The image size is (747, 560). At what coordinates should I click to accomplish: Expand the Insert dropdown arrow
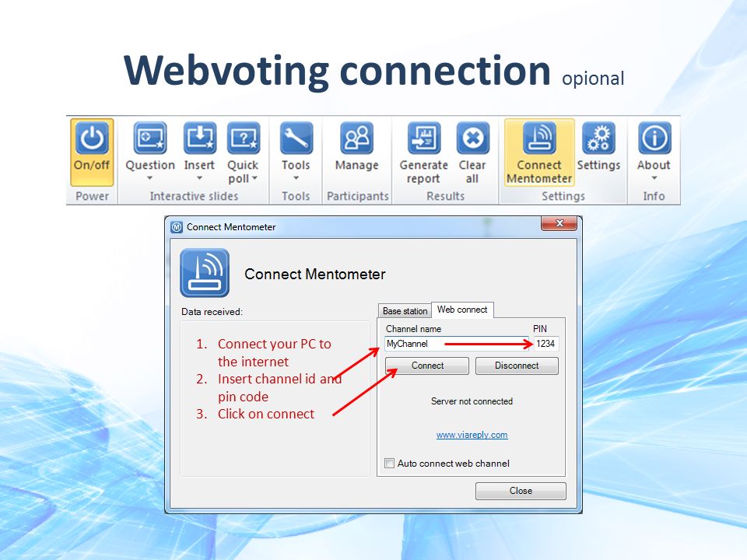coord(200,178)
